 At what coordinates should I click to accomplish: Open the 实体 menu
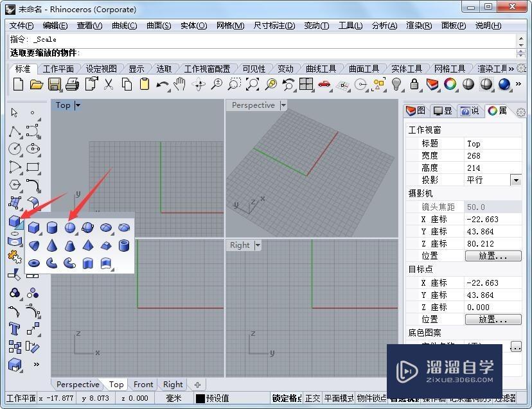[x=191, y=26]
